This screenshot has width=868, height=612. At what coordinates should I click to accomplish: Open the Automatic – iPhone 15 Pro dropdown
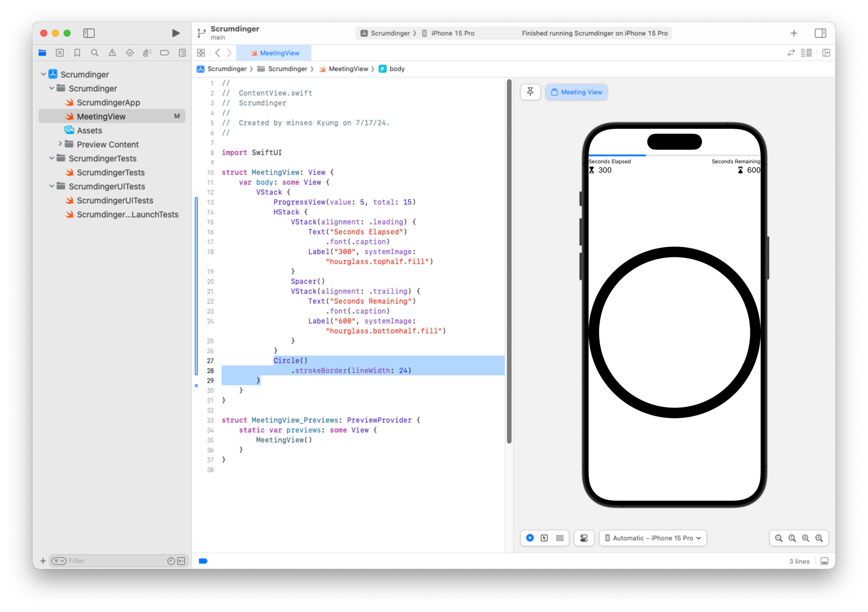click(653, 538)
